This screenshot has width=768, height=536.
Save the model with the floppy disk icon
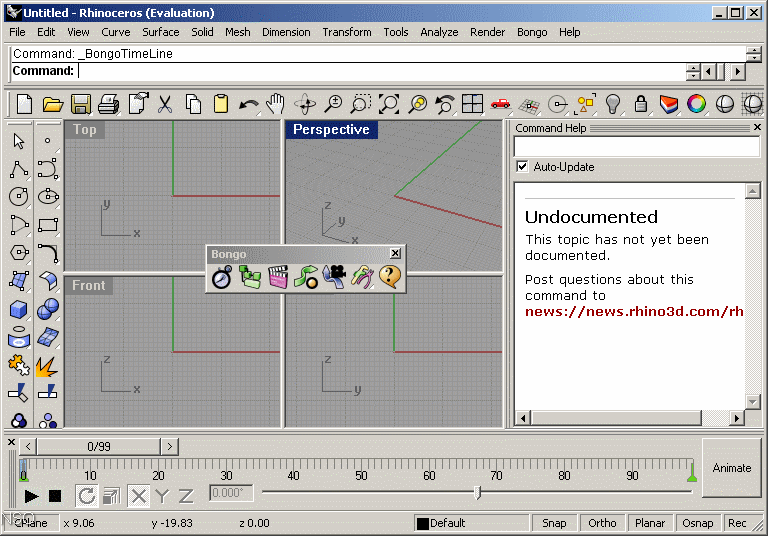click(81, 104)
